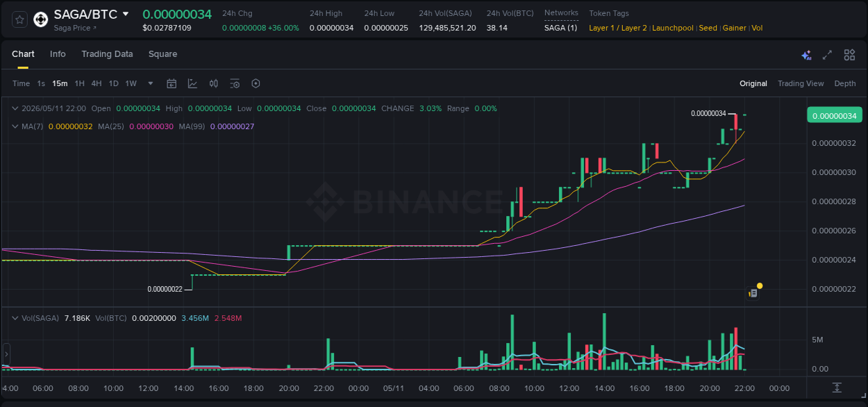Screen dimensions: 868x407
Task: Select the 1s interval
Action: [x=41, y=83]
